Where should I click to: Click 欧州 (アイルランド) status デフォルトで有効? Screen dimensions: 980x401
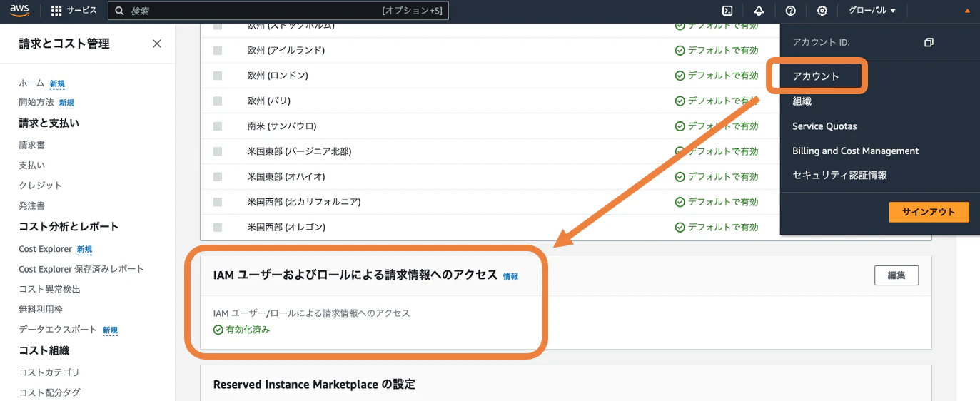click(717, 51)
